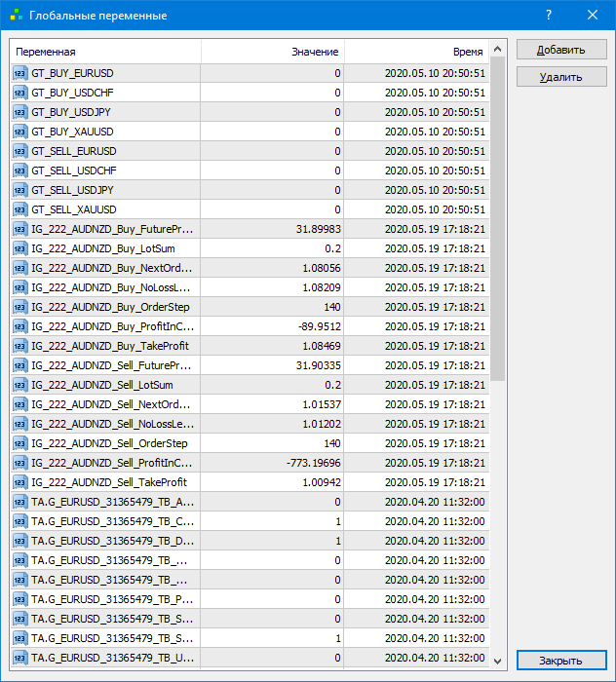Click the 0.2 value of Sell_LotSum
The width and height of the screenshot is (616, 682).
(332, 385)
